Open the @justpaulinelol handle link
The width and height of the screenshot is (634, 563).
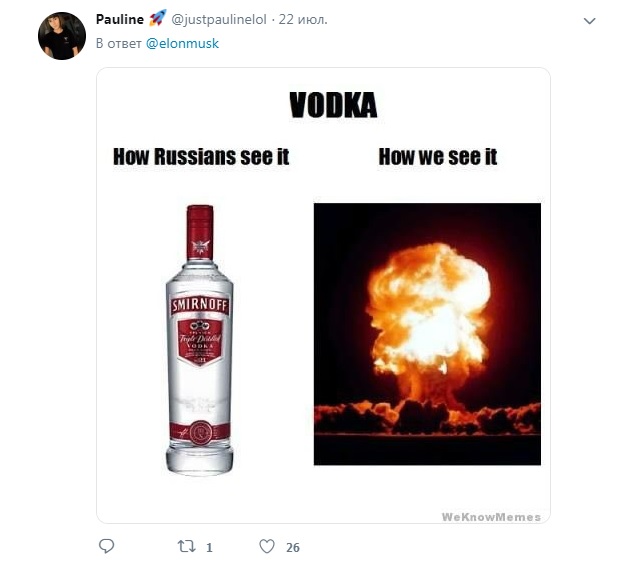click(x=219, y=19)
